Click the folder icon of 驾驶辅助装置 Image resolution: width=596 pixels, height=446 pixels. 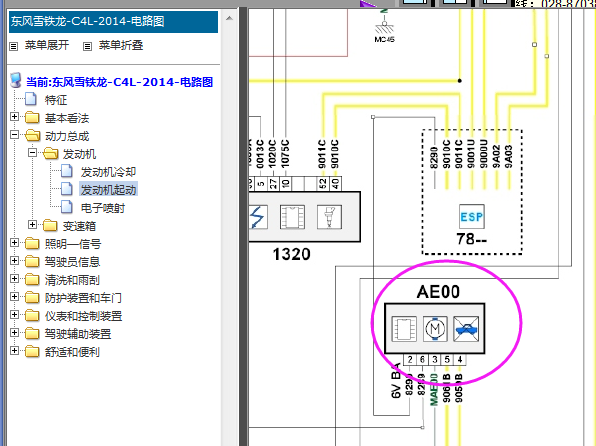tap(32, 333)
